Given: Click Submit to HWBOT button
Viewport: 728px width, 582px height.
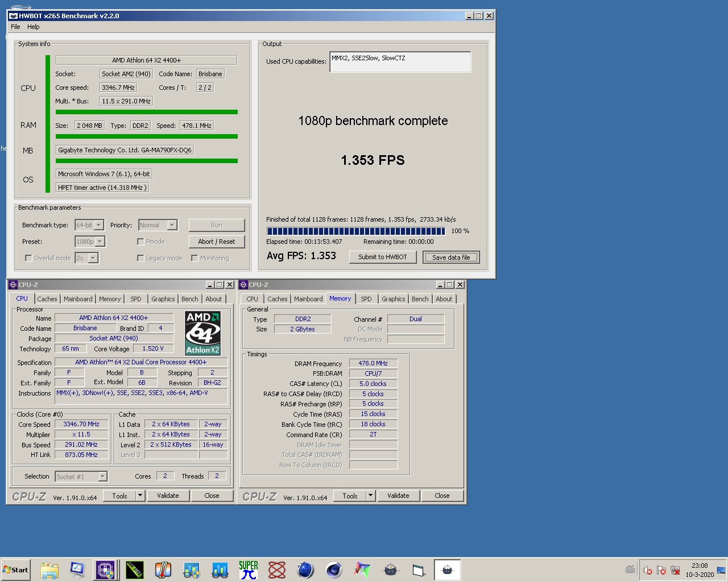Looking at the screenshot, I should (x=383, y=257).
